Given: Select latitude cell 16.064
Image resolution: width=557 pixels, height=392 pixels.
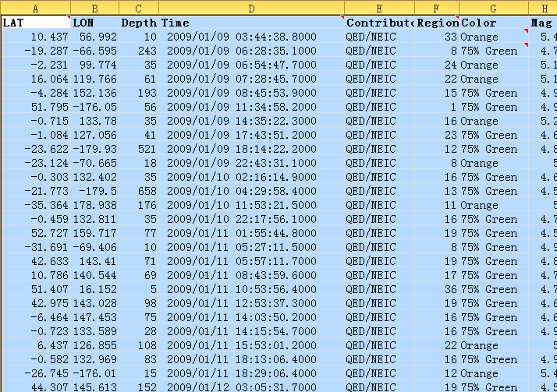Looking at the screenshot, I should click(x=36, y=79).
